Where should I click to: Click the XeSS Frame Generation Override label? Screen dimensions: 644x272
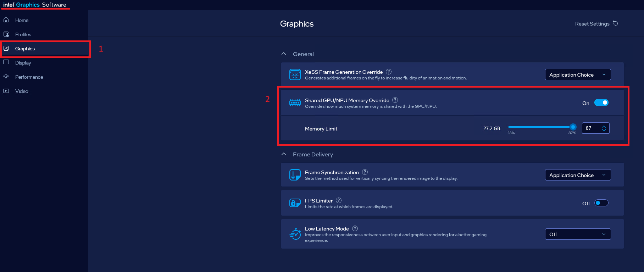pos(344,72)
